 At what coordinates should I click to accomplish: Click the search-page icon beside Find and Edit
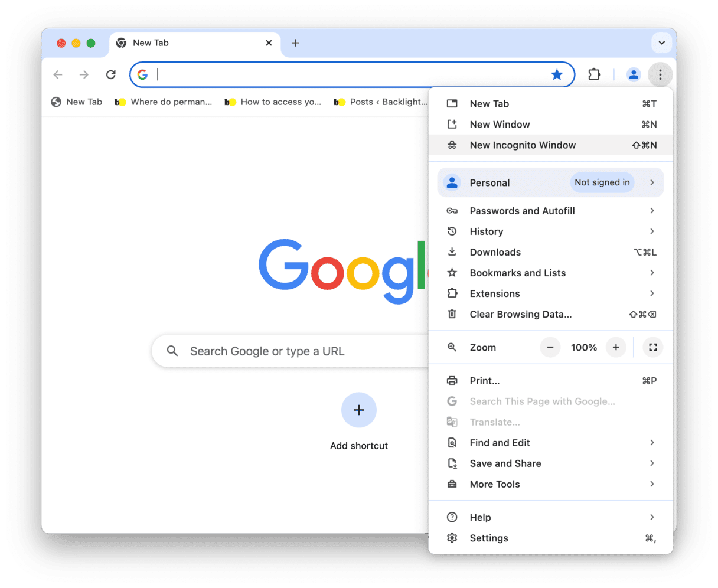452,443
